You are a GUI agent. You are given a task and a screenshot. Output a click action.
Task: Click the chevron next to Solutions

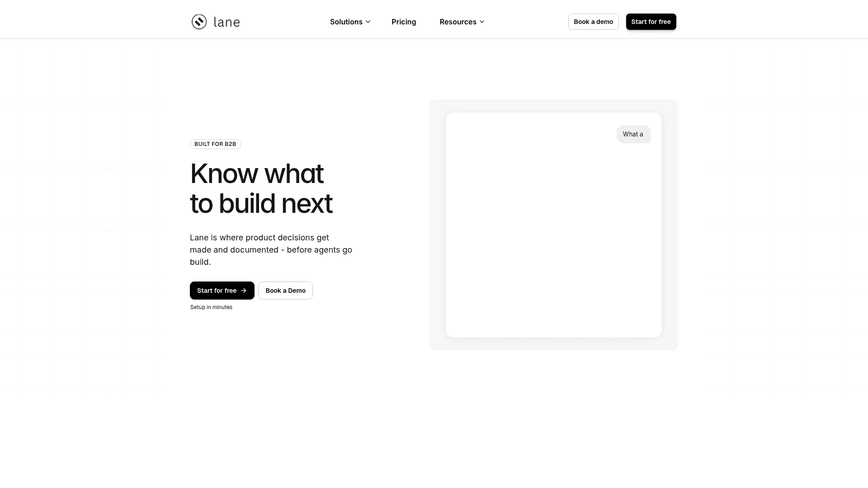tap(368, 22)
